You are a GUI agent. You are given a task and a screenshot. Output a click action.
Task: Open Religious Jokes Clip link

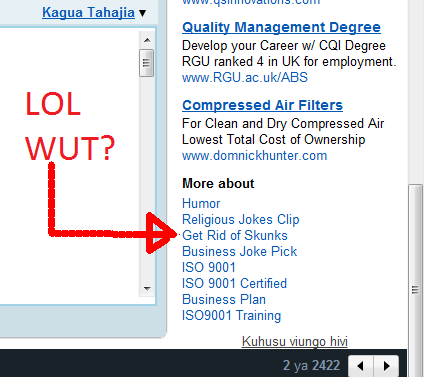241,219
